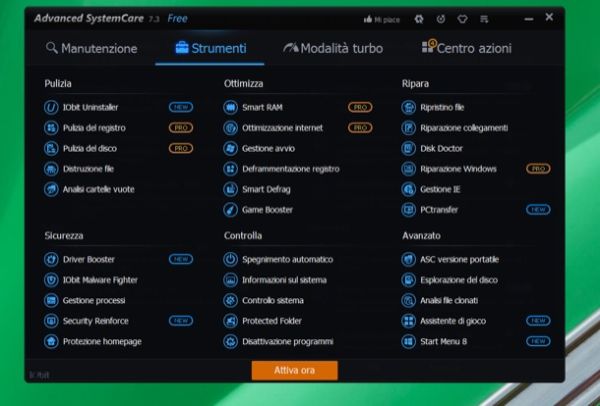Launch Deframmentazione registro icon
The width and height of the screenshot is (600, 406).
[230, 169]
